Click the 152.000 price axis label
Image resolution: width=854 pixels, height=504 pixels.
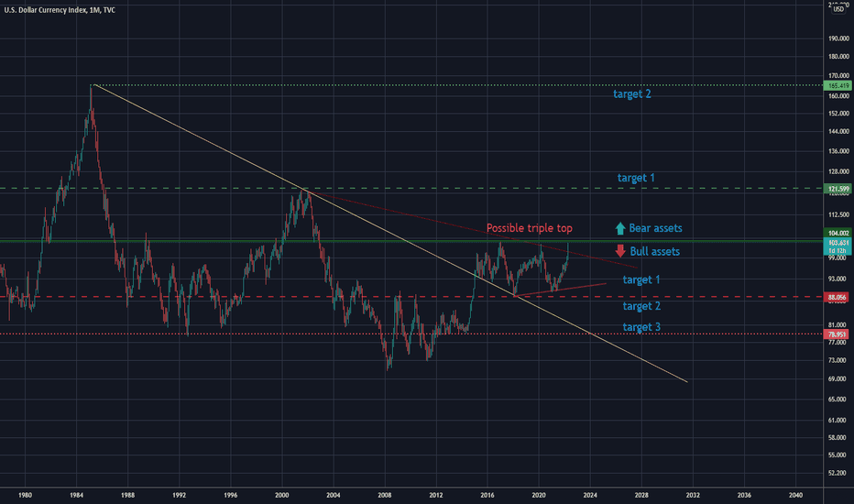(838, 114)
